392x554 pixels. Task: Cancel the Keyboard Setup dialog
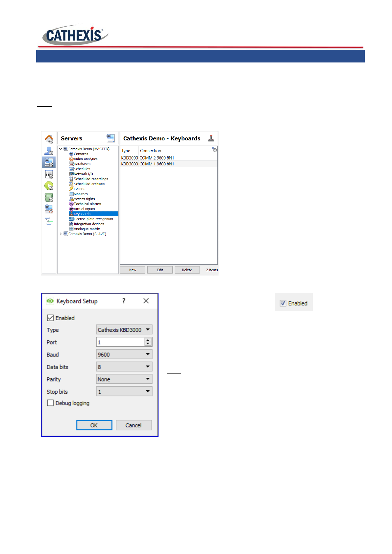[x=134, y=425]
